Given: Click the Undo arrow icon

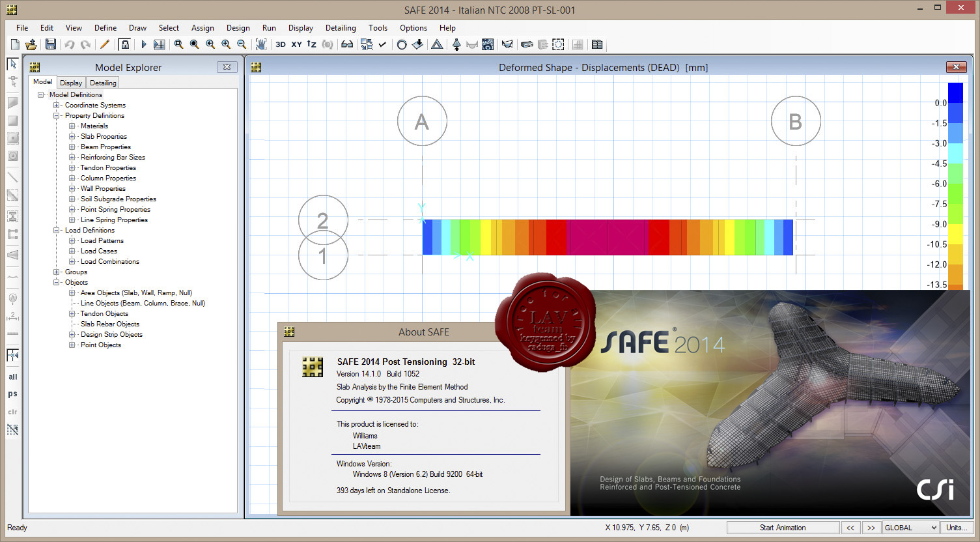Looking at the screenshot, I should (70, 44).
